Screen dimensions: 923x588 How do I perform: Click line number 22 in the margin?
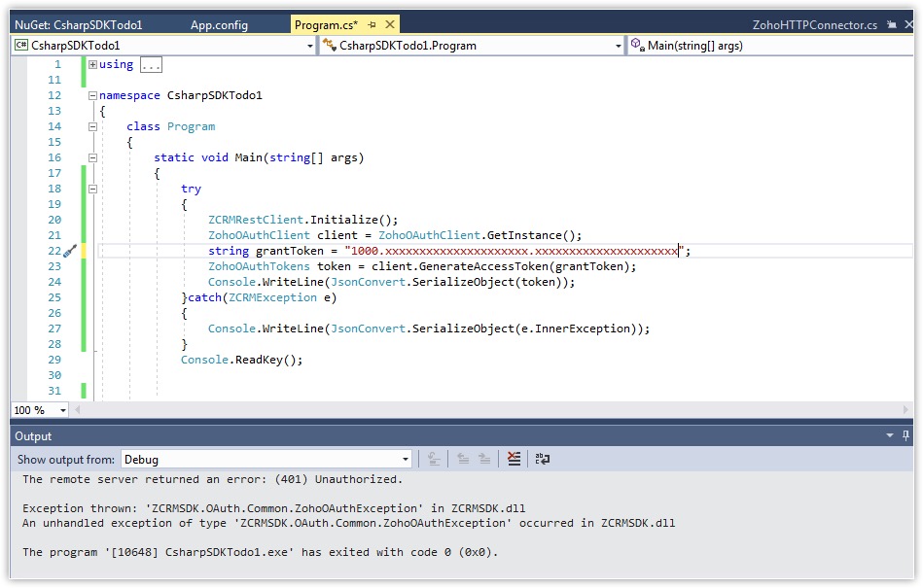pyautogui.click(x=54, y=251)
